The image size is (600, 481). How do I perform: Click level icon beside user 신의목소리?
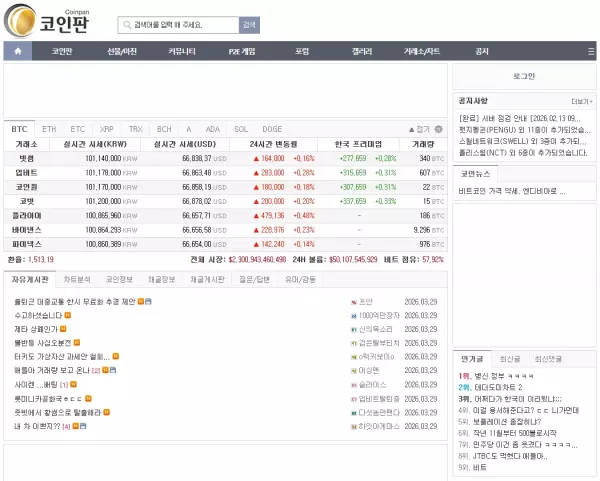coord(354,329)
